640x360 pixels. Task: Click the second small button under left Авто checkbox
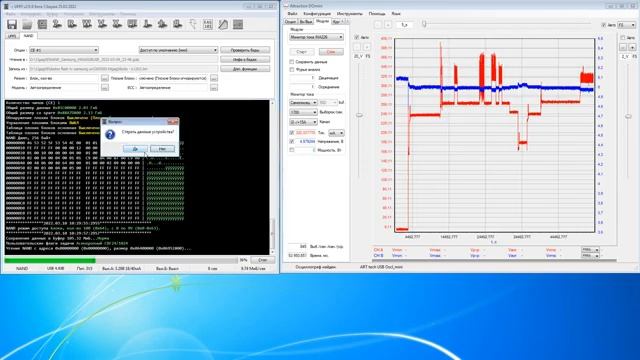(367, 47)
